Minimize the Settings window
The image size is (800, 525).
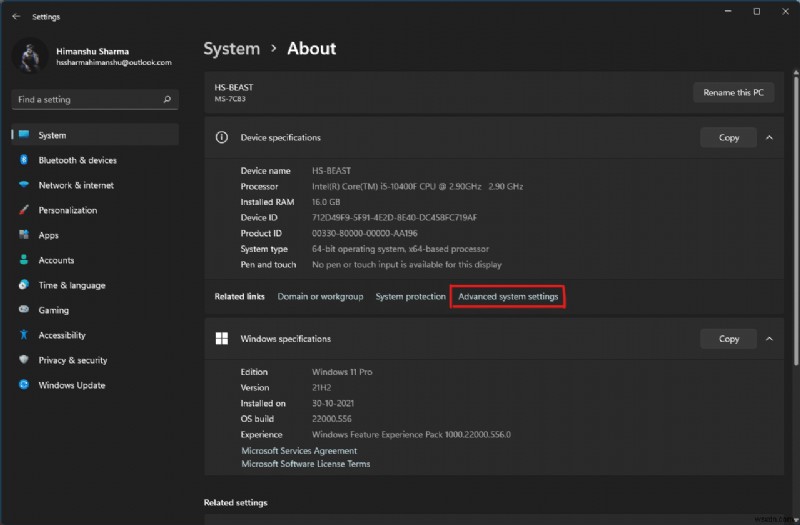(728, 11)
